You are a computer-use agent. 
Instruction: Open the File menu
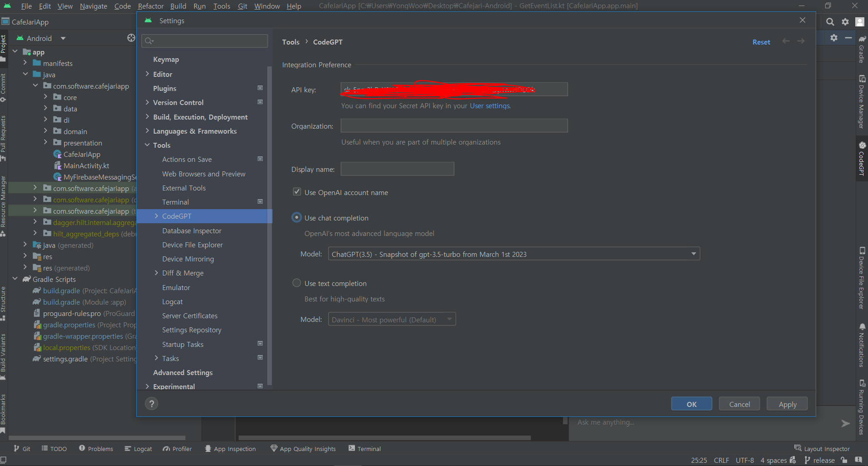(26, 6)
